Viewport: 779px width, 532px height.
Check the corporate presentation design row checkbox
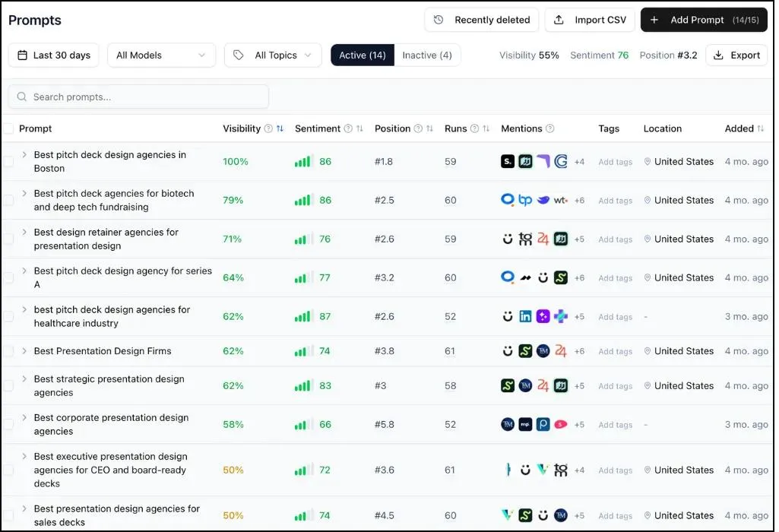coord(8,425)
